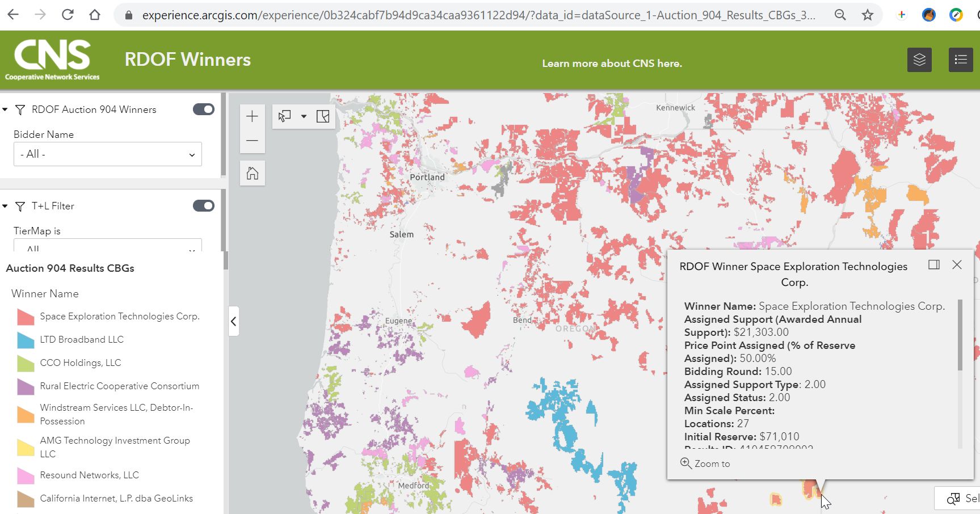Screen dimensions: 980x514
Task: Open the map layers panel icon
Action: click(920, 60)
